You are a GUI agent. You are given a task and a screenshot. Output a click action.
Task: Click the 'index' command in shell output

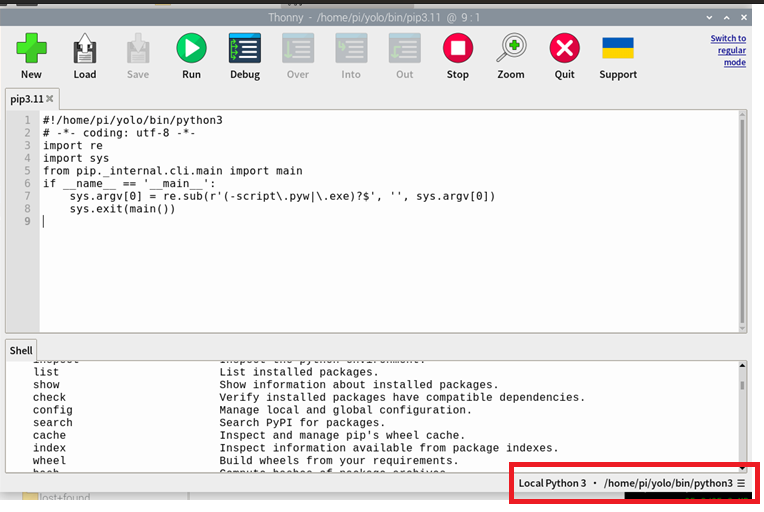coord(49,448)
